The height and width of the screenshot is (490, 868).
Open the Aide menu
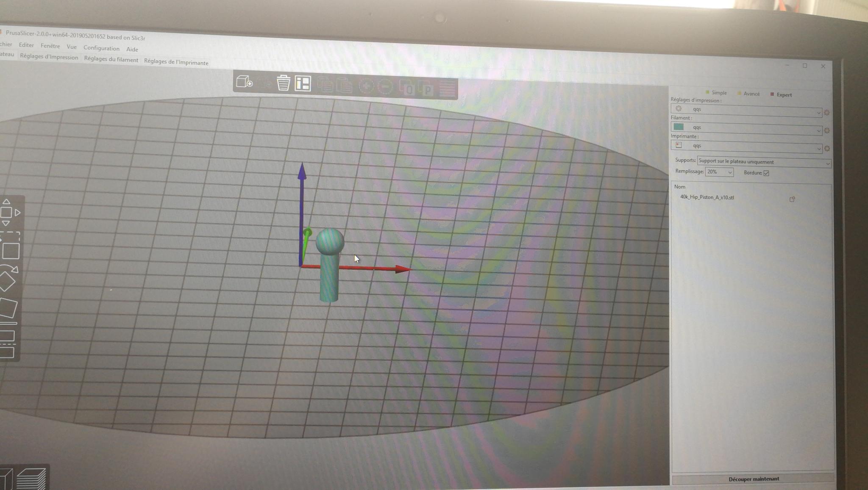pyautogui.click(x=132, y=49)
